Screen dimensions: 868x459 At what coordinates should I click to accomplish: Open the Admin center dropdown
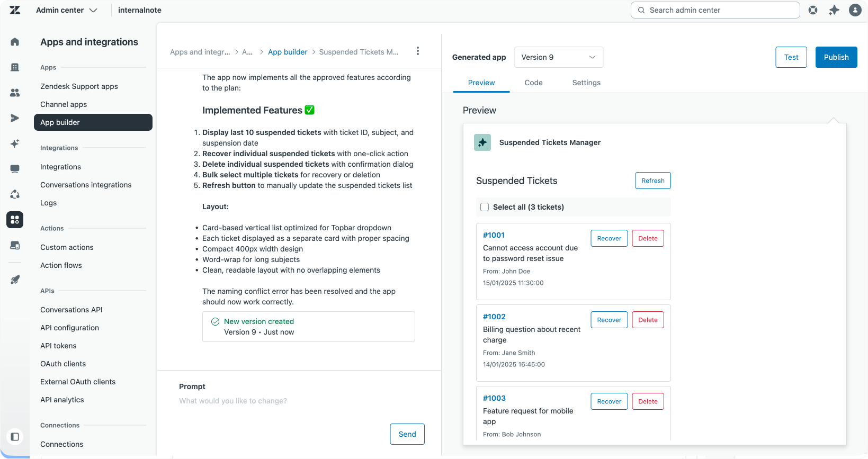tap(67, 10)
